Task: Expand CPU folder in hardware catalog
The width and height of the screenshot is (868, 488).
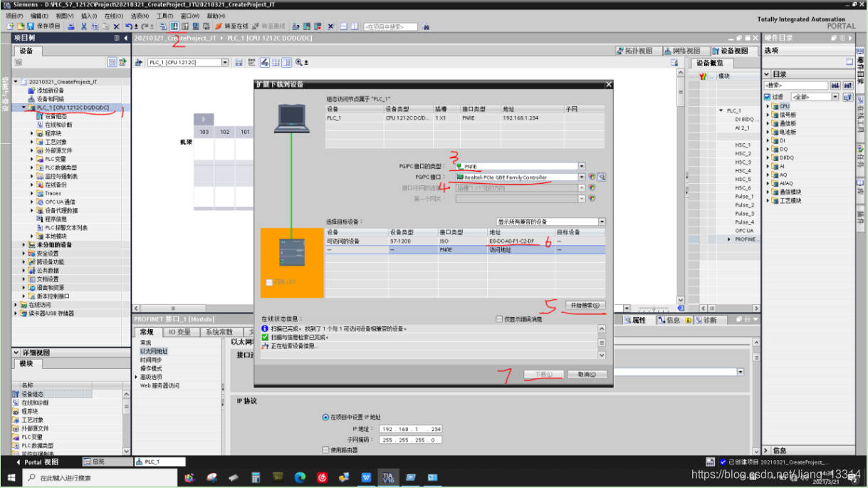Action: (768, 106)
